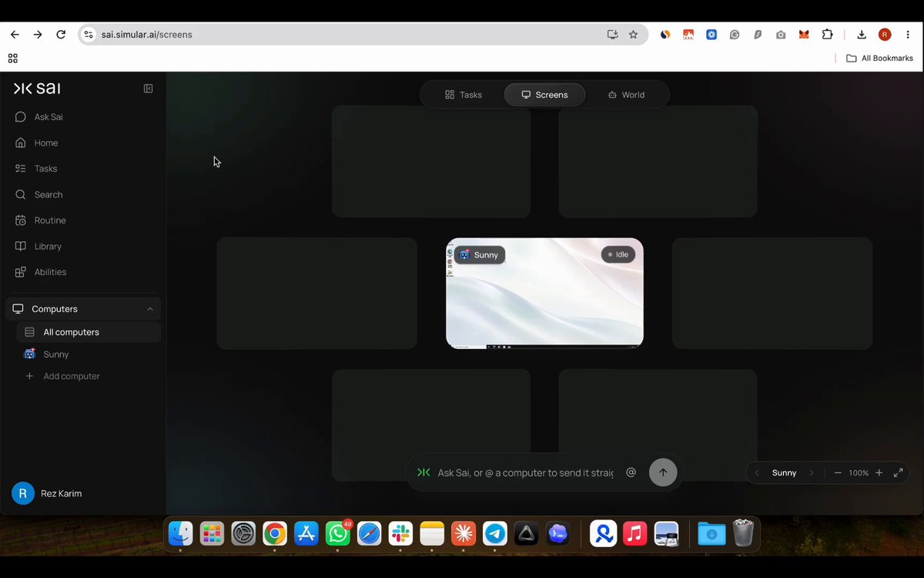Click the install app icon in address bar
The height and width of the screenshot is (578, 924).
612,35
